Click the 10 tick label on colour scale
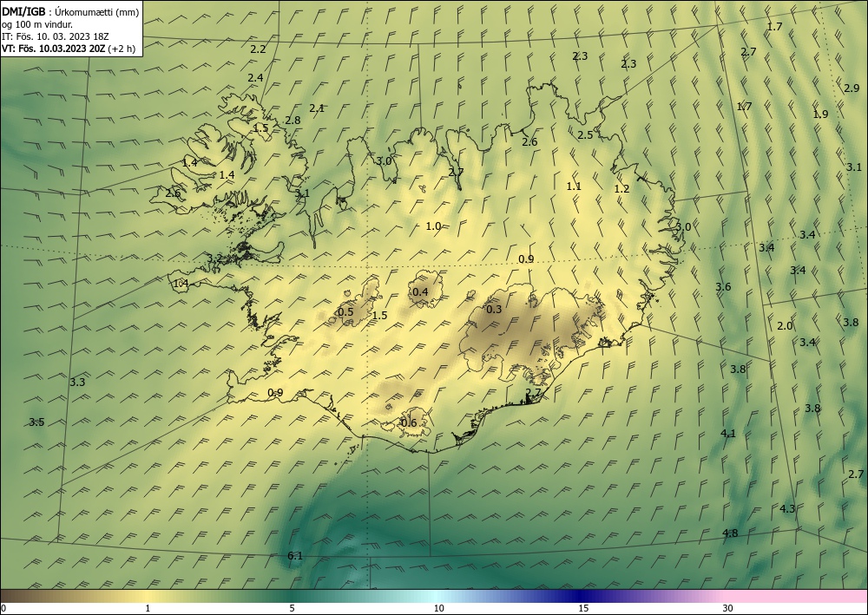 click(x=438, y=609)
